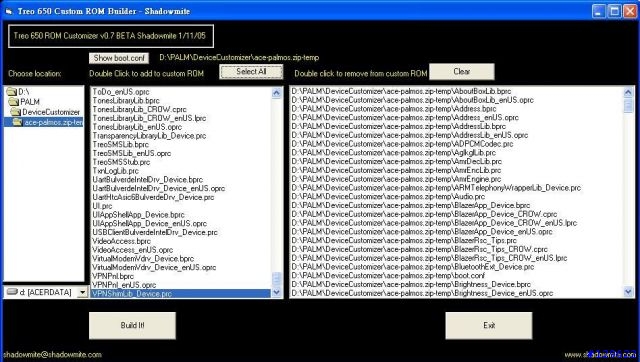The height and width of the screenshot is (362, 640).
Task: Click the drive icon in drive selector
Action: (x=13, y=292)
